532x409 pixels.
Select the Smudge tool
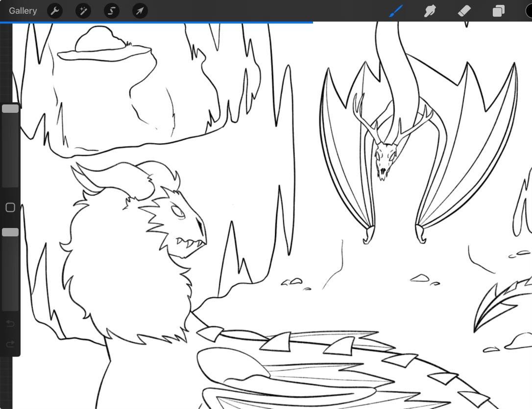click(x=430, y=11)
